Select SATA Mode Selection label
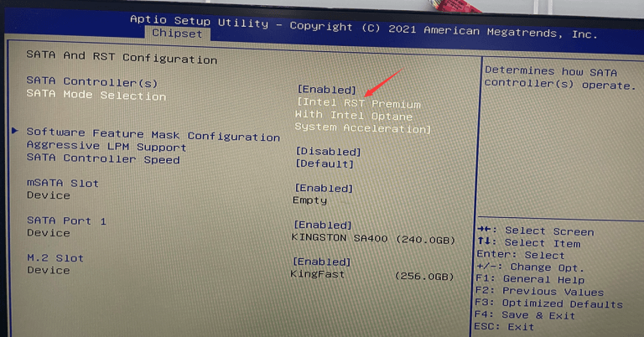Viewport: 644px width, 337px height. pos(96,95)
